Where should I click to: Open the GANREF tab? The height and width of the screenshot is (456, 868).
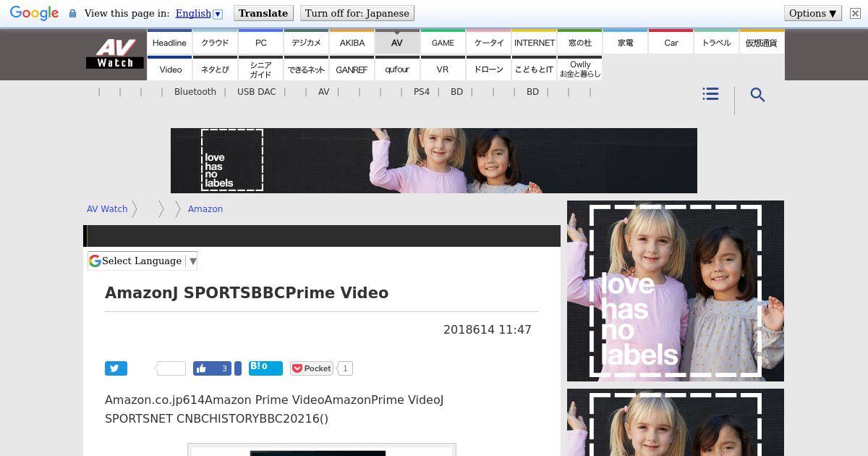click(352, 69)
